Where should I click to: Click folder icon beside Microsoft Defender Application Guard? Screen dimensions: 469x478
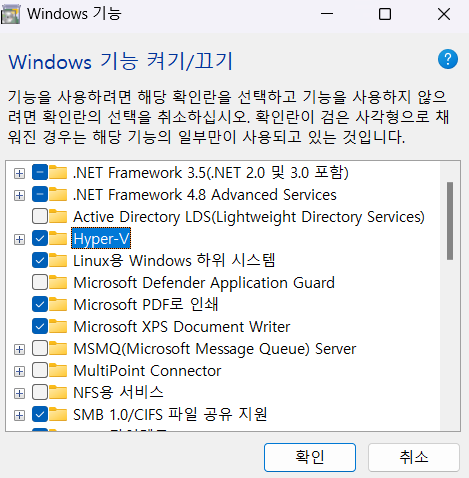point(58,282)
